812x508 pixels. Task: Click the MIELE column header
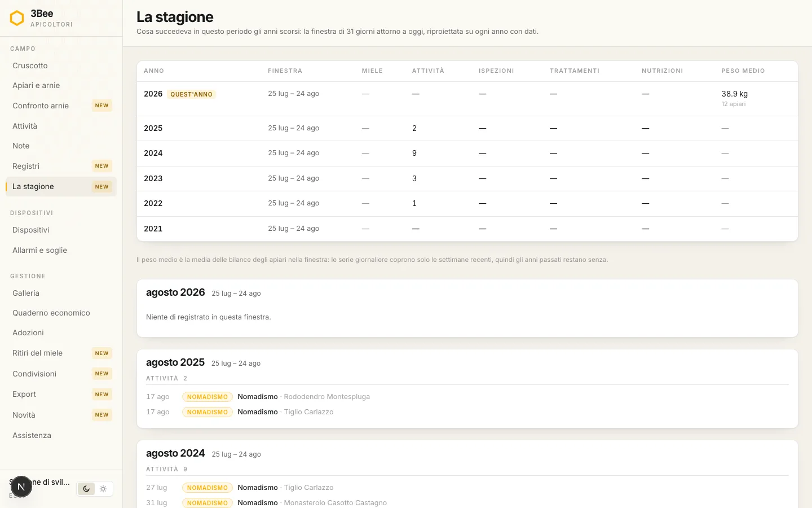[x=372, y=71]
